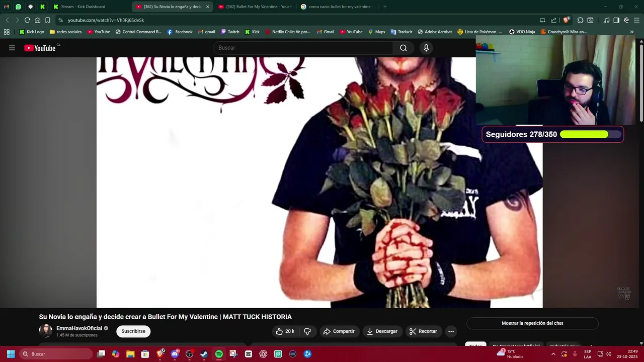The height and width of the screenshot is (362, 644).
Task: Open Brave Shields lion icon in address bar
Action: (566, 20)
